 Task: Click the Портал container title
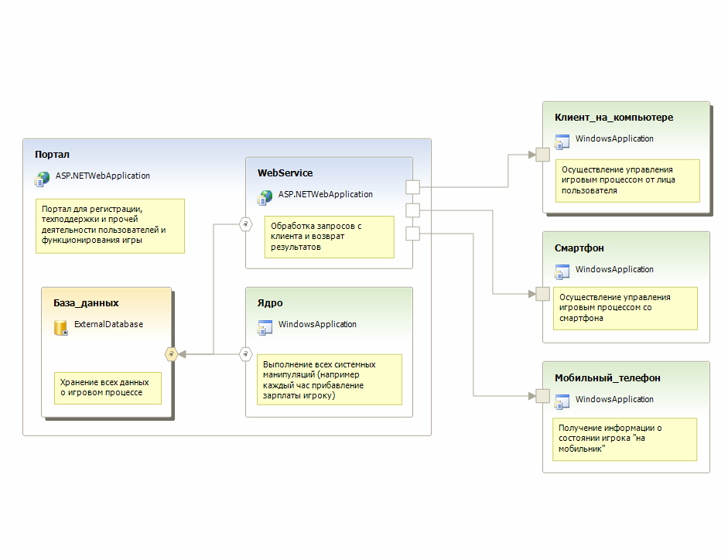[x=53, y=155]
